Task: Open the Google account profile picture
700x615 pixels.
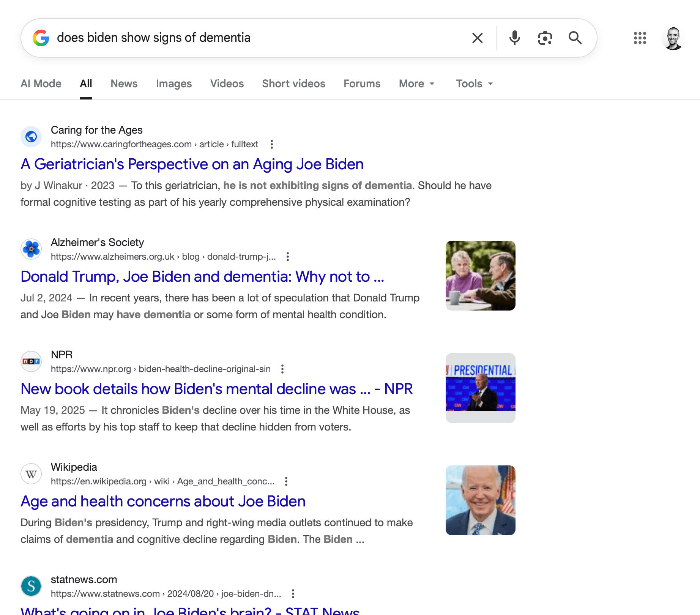Action: (673, 38)
